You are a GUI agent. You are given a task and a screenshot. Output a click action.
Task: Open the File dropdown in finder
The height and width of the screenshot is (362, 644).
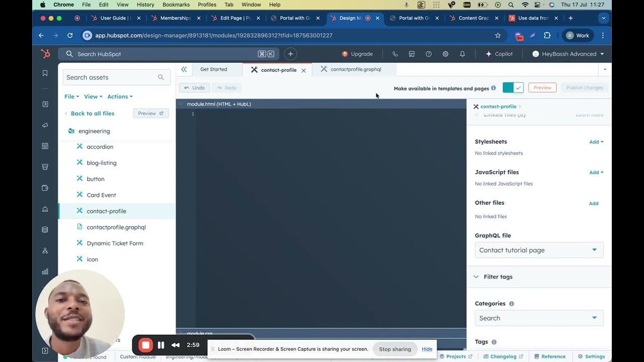click(71, 97)
